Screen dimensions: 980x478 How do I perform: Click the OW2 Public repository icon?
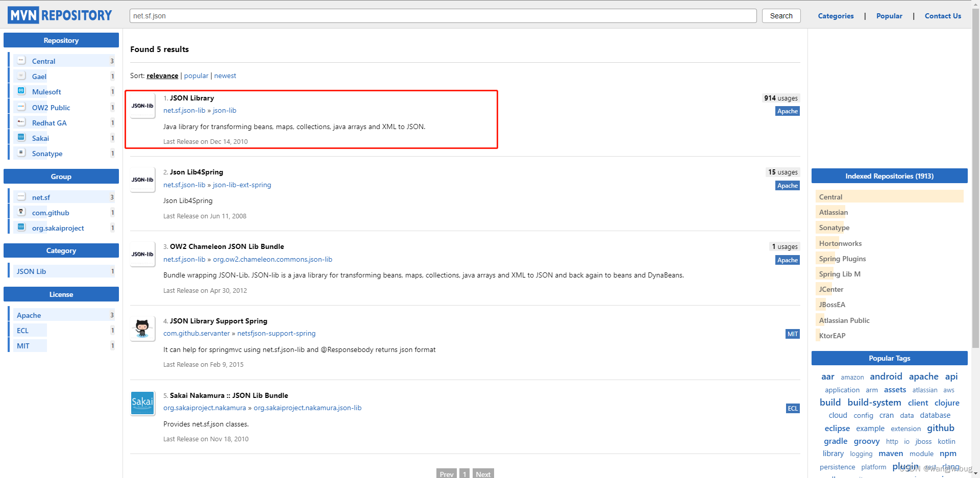[21, 106]
